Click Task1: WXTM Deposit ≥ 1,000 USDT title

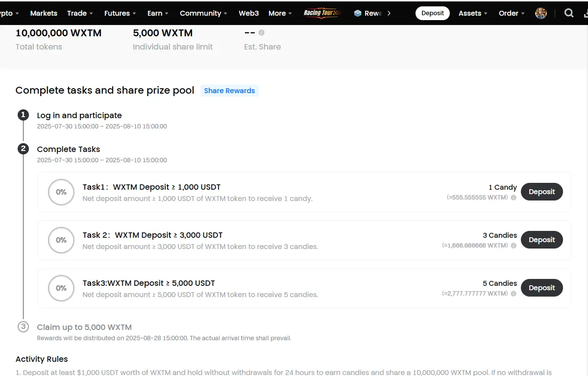(x=151, y=187)
